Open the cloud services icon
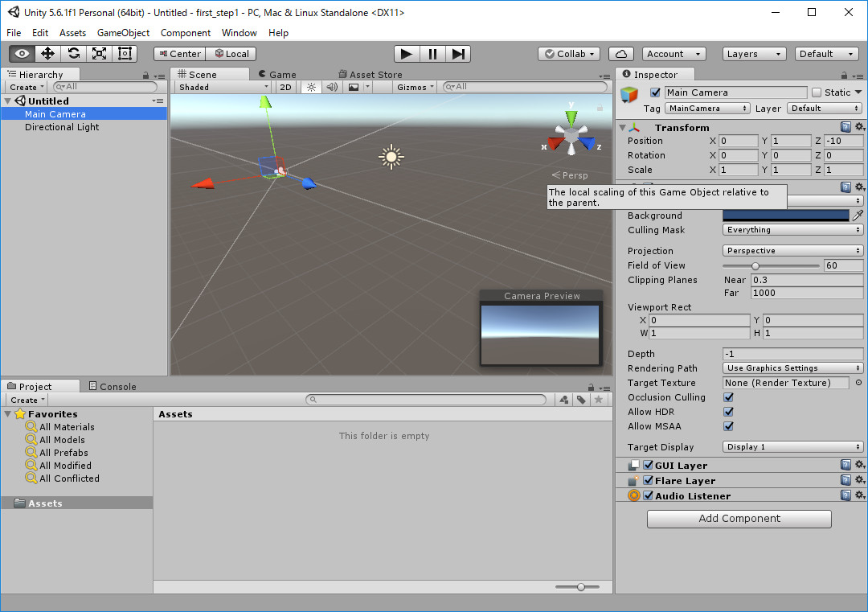This screenshot has height=612, width=868. tap(620, 54)
